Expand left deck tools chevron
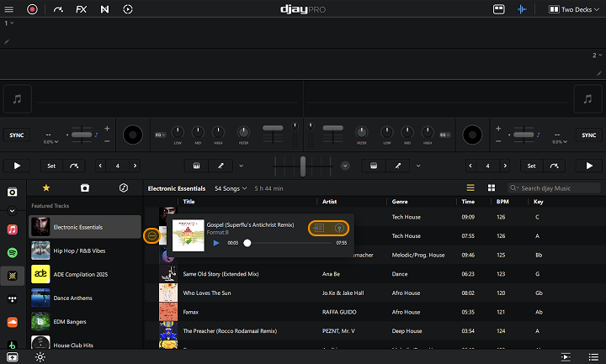The image size is (606, 364). point(242,166)
